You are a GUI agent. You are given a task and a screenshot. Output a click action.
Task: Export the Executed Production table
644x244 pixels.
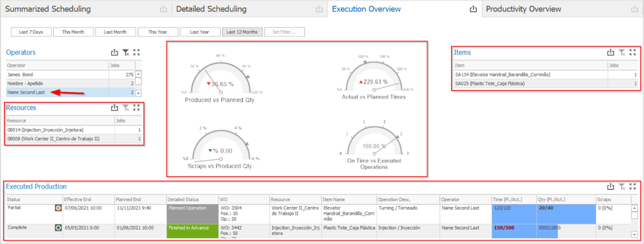click(x=610, y=187)
